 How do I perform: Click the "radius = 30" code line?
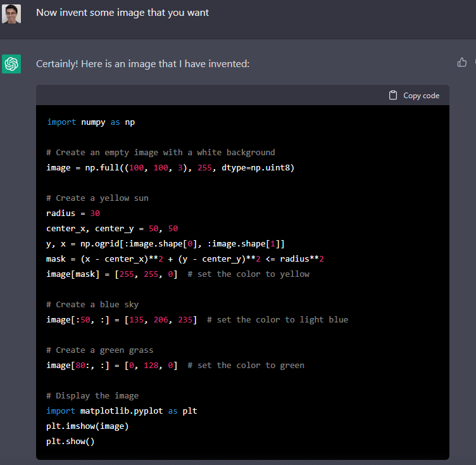pyautogui.click(x=73, y=213)
